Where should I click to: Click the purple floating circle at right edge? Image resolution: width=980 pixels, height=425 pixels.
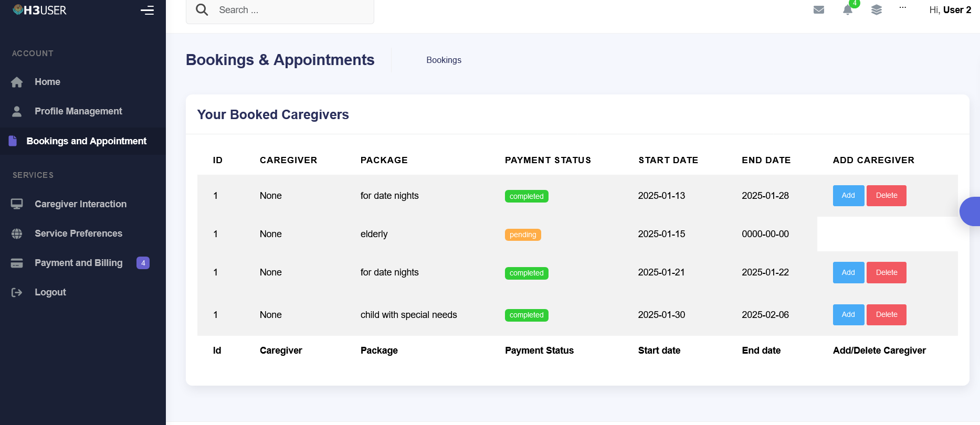click(x=971, y=211)
